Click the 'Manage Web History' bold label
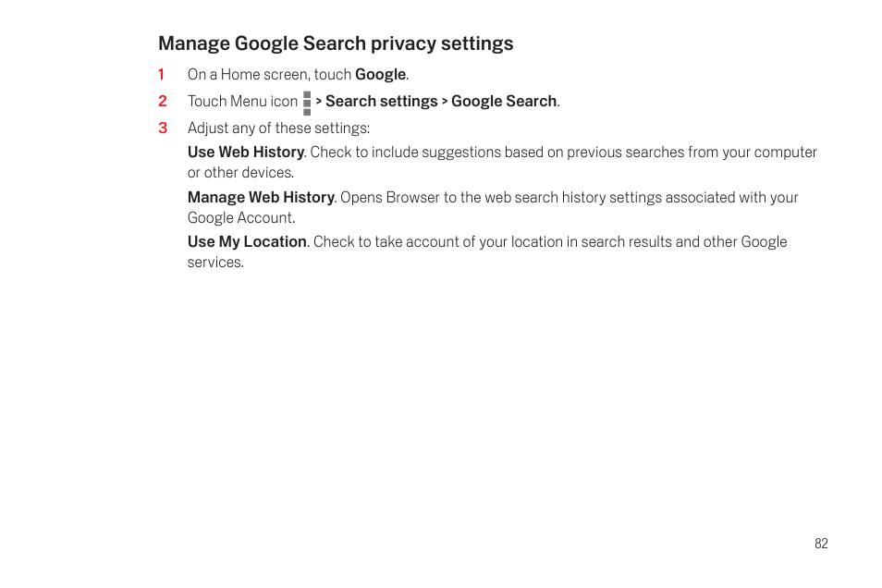The height and width of the screenshot is (588, 882). tap(261, 198)
